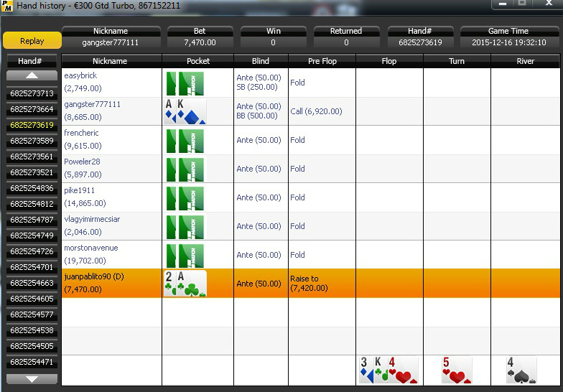Select hand 6825254538

32,330
